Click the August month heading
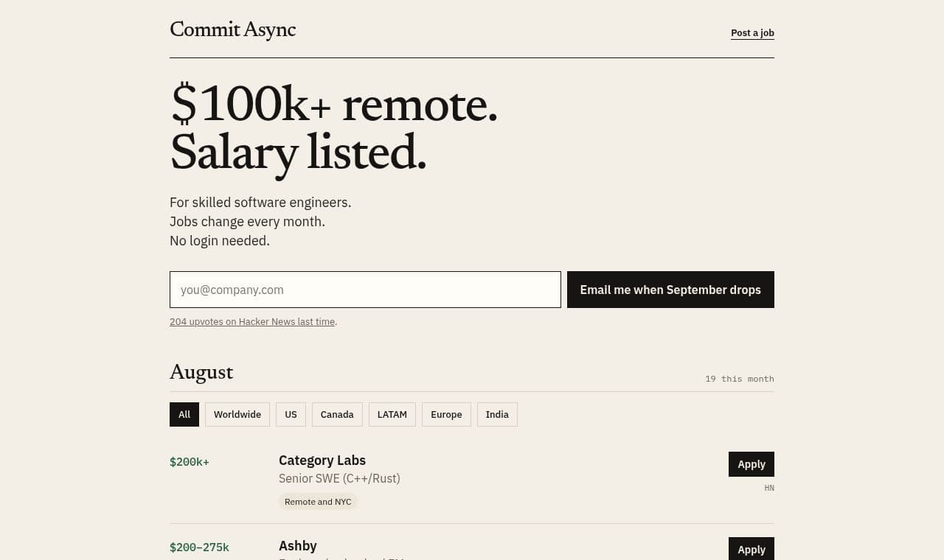Screen dimensions: 944x560 point(201,372)
